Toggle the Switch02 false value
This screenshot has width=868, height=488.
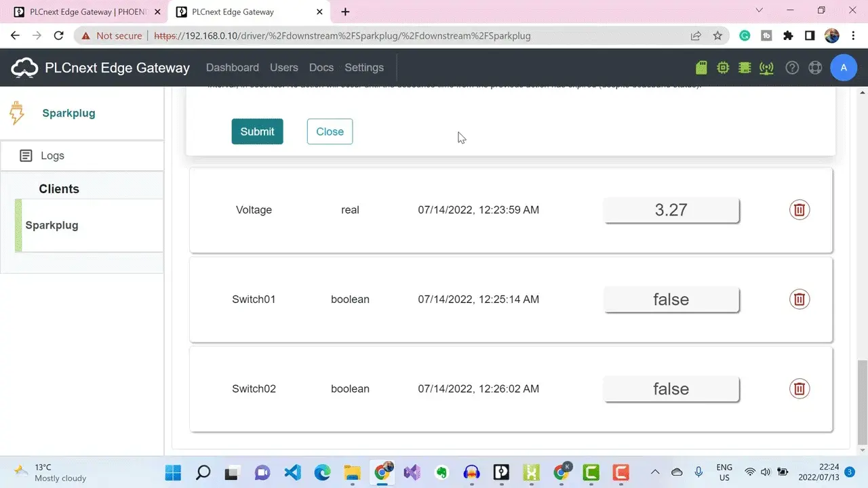[671, 389]
